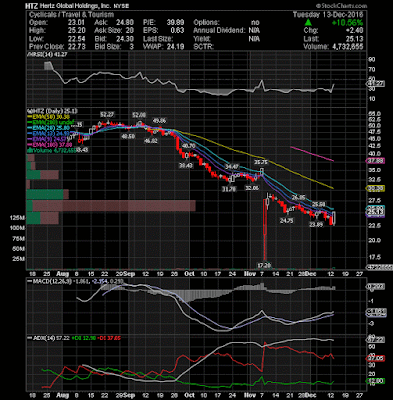Click the green up-arrow change indicator
The height and width of the screenshot is (400, 393).
coord(309,22)
